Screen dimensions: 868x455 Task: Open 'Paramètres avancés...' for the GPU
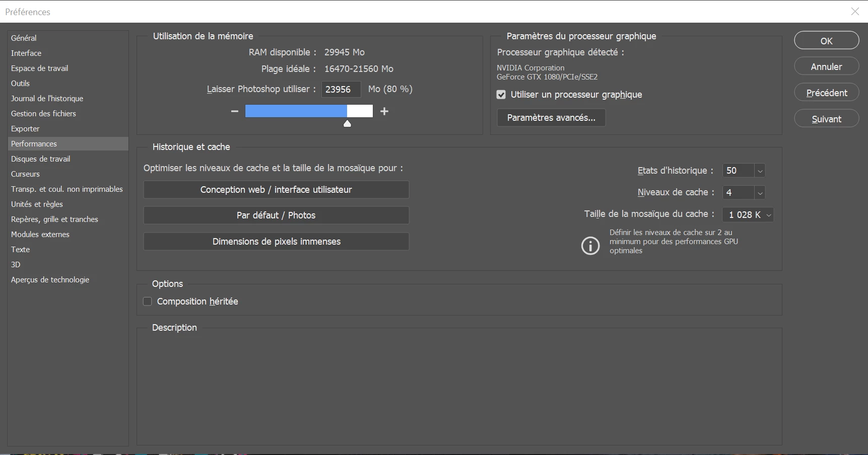coord(551,117)
